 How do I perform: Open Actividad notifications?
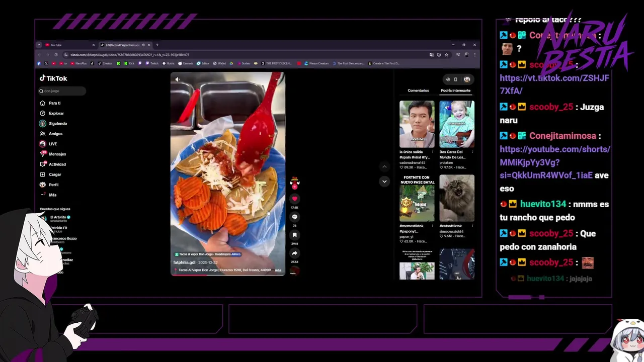pyautogui.click(x=53, y=164)
